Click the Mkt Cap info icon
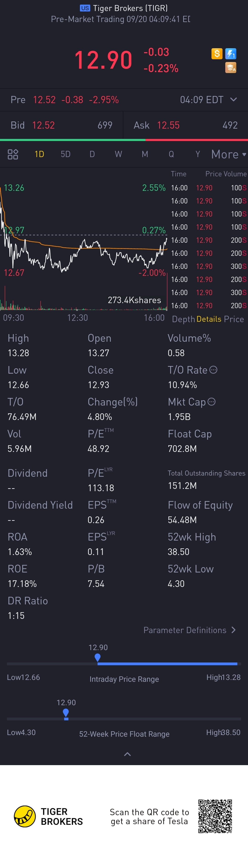 point(212,402)
